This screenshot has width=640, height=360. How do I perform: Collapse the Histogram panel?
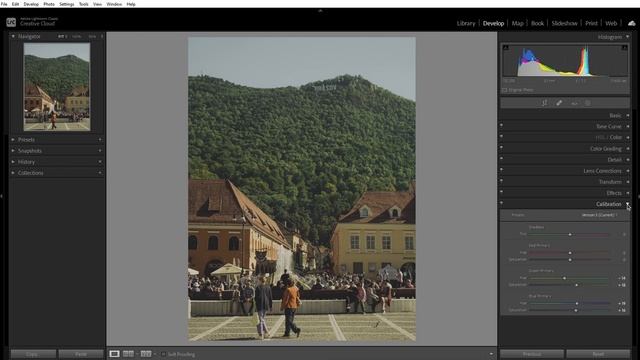(627, 37)
